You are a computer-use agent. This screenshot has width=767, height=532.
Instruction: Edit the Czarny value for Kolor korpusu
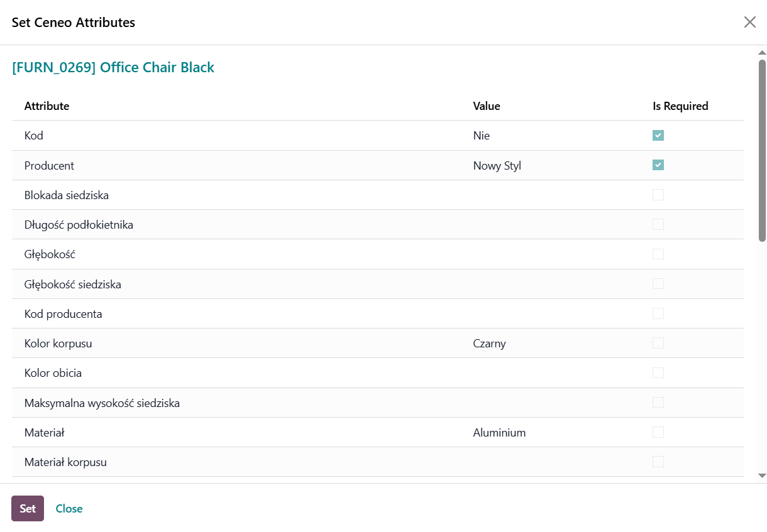point(490,344)
